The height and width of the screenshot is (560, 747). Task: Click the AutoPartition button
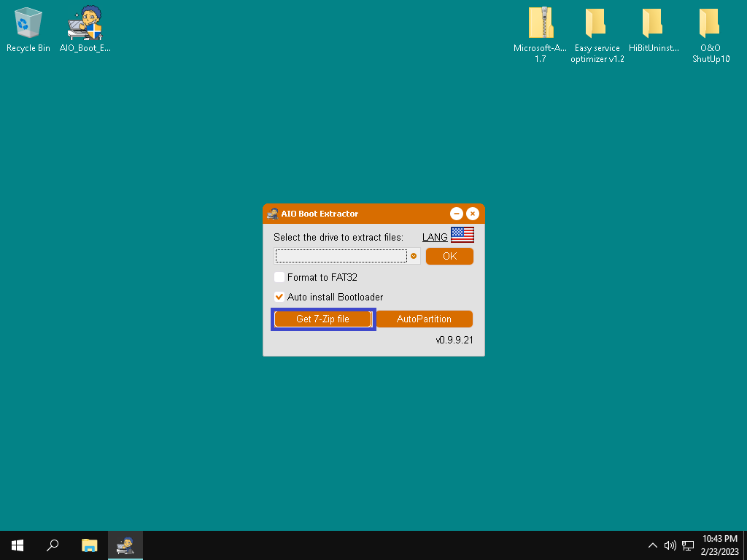(424, 319)
